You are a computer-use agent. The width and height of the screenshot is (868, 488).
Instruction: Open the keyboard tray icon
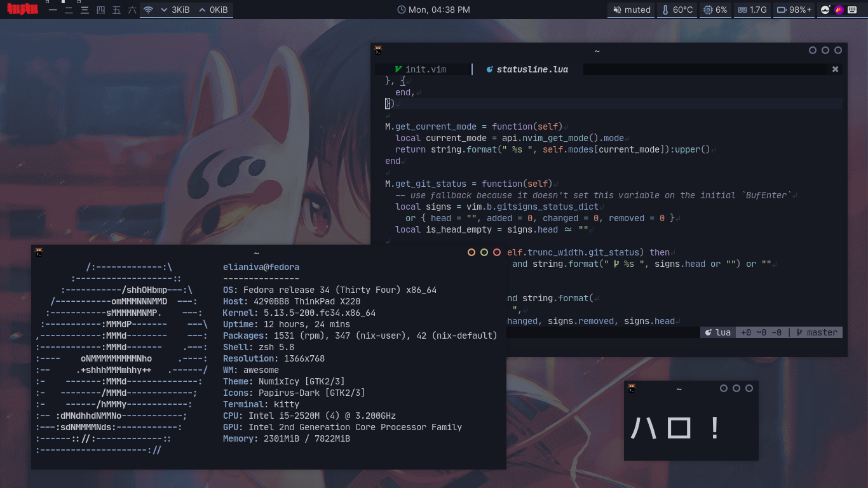[852, 10]
